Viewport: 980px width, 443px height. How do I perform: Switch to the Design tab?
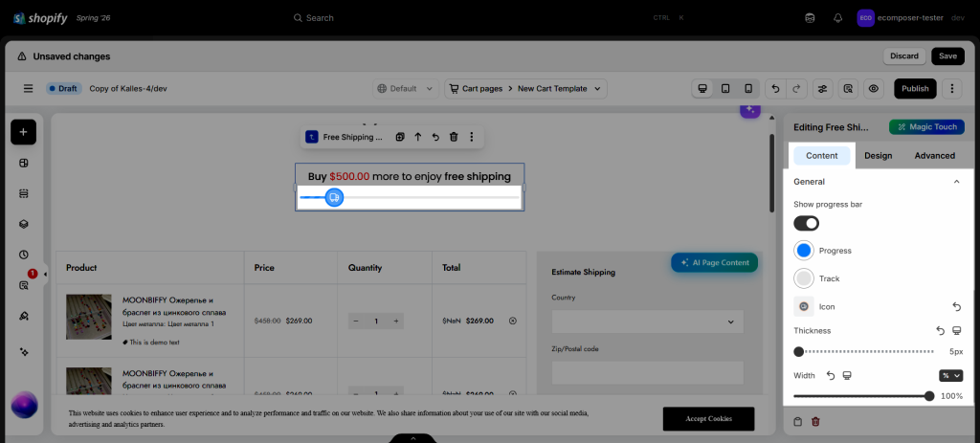coord(879,156)
